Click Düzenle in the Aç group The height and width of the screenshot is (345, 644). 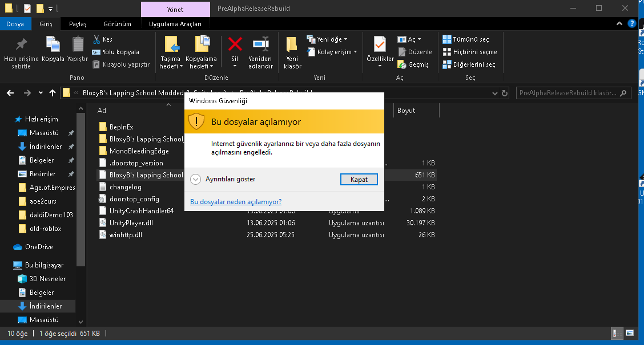coord(415,52)
